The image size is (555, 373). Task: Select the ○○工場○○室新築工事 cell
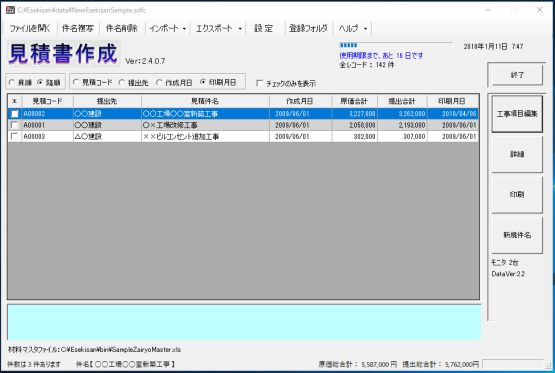click(x=205, y=114)
